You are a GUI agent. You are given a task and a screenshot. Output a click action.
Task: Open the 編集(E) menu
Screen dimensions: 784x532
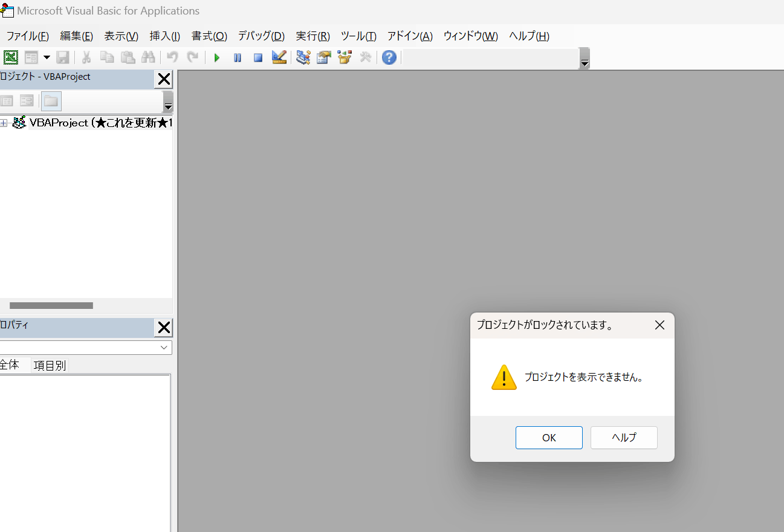pyautogui.click(x=77, y=36)
